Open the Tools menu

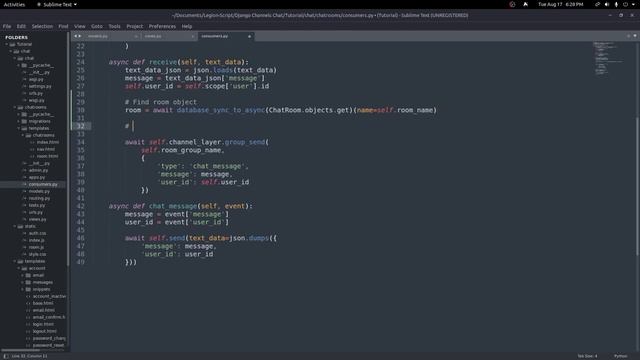(114, 26)
